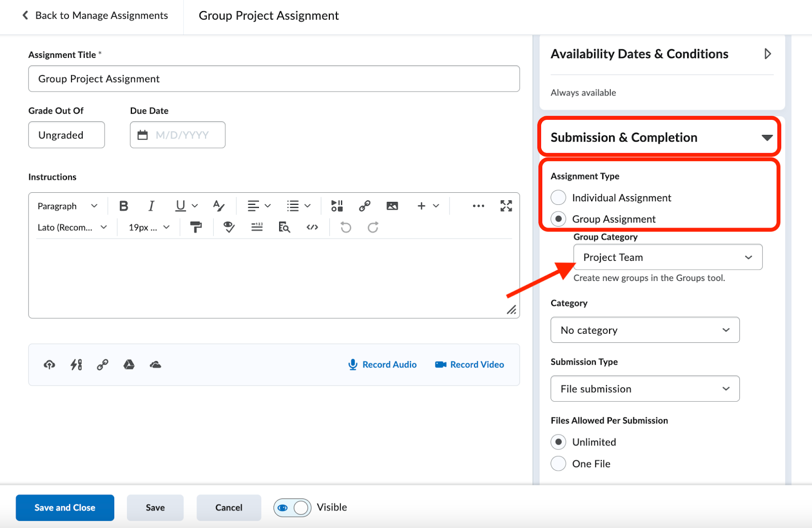Go back to Manage Assignments
812x528 pixels.
tap(95, 16)
